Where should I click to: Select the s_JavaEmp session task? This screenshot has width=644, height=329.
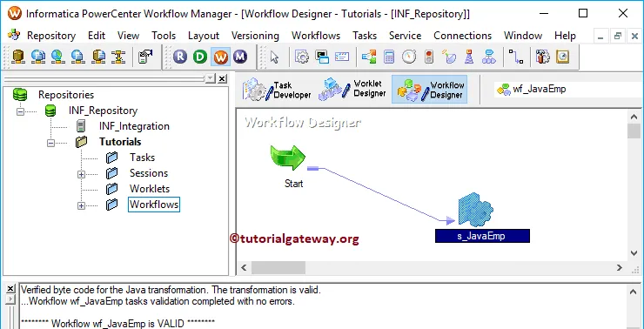click(476, 210)
